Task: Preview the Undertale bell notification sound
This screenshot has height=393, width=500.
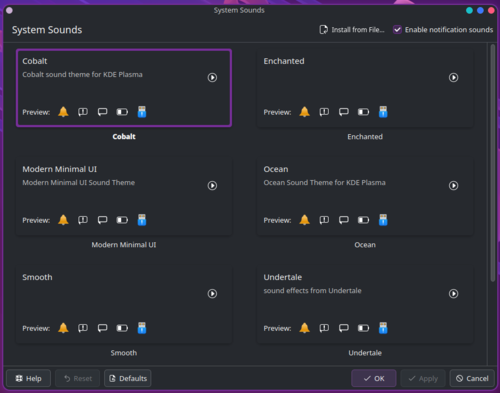Action: [304, 328]
